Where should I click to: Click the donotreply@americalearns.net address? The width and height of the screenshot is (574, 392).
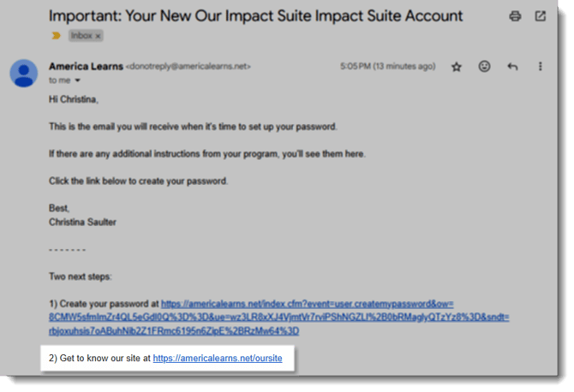[x=186, y=67]
